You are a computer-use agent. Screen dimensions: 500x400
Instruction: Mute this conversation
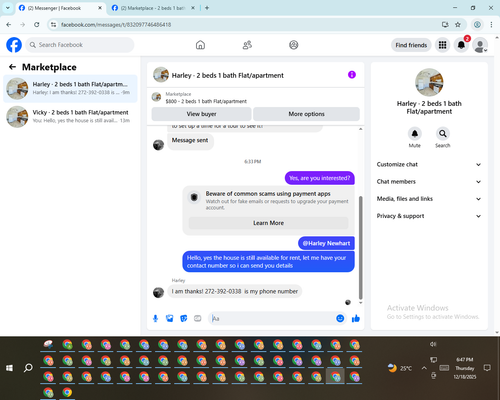tap(415, 134)
